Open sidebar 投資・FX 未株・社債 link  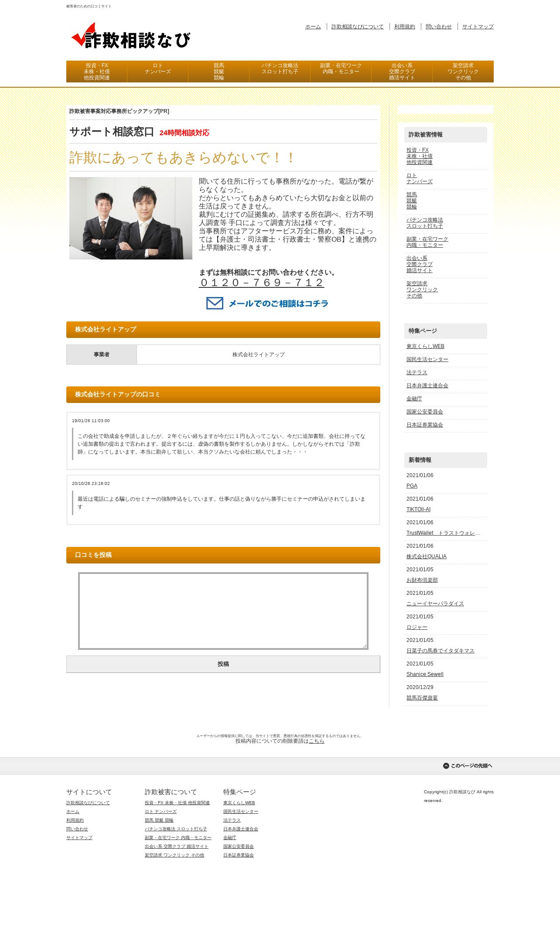click(x=420, y=156)
